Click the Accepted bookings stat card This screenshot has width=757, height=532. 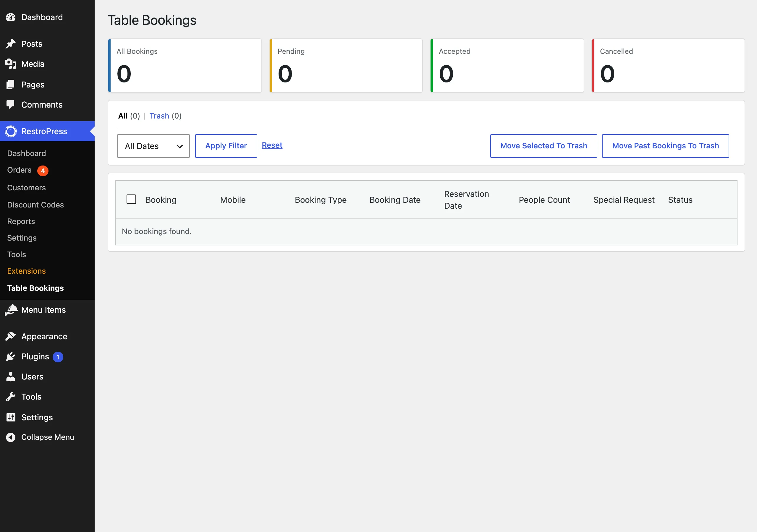507,66
